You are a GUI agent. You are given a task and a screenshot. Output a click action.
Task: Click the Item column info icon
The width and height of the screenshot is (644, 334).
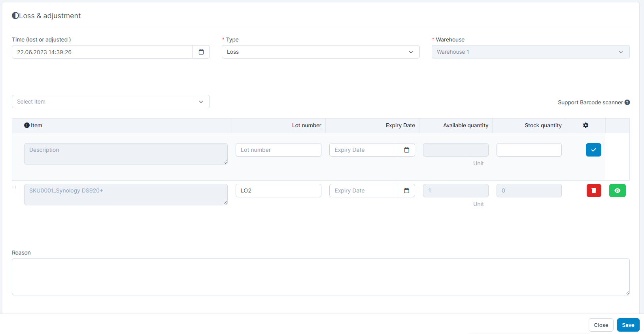pyautogui.click(x=27, y=125)
